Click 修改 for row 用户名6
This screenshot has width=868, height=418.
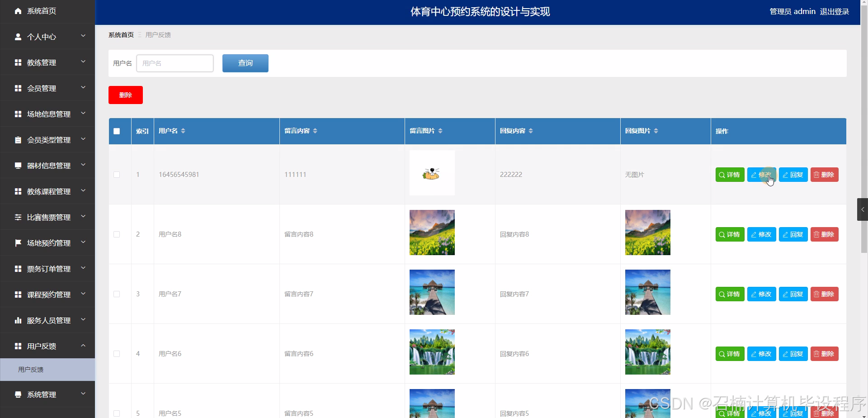click(762, 354)
